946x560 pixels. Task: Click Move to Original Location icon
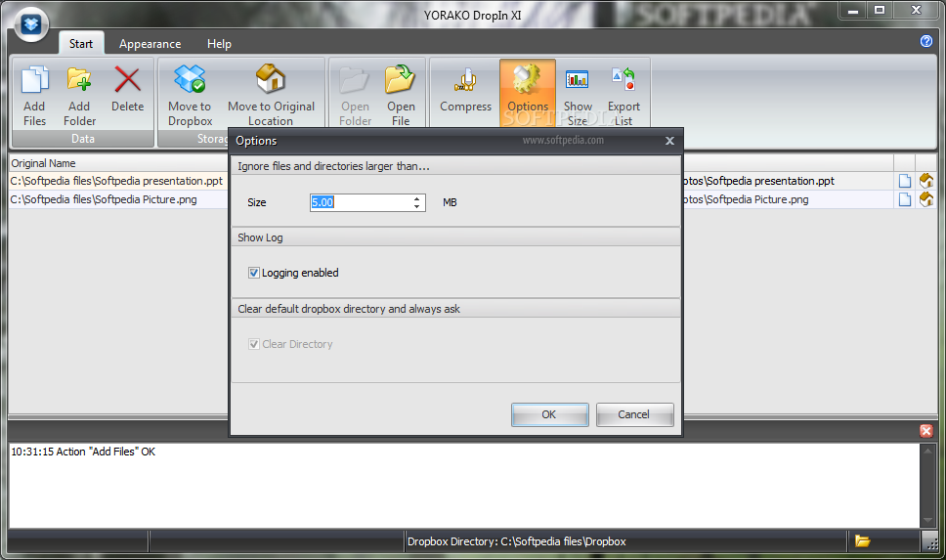pyautogui.click(x=271, y=79)
